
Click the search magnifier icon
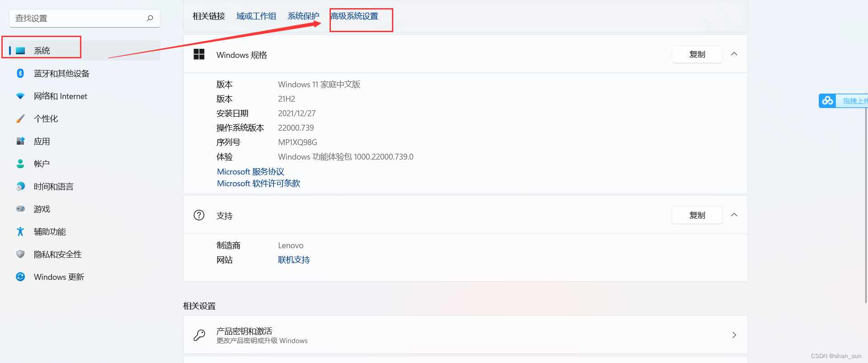[x=150, y=18]
